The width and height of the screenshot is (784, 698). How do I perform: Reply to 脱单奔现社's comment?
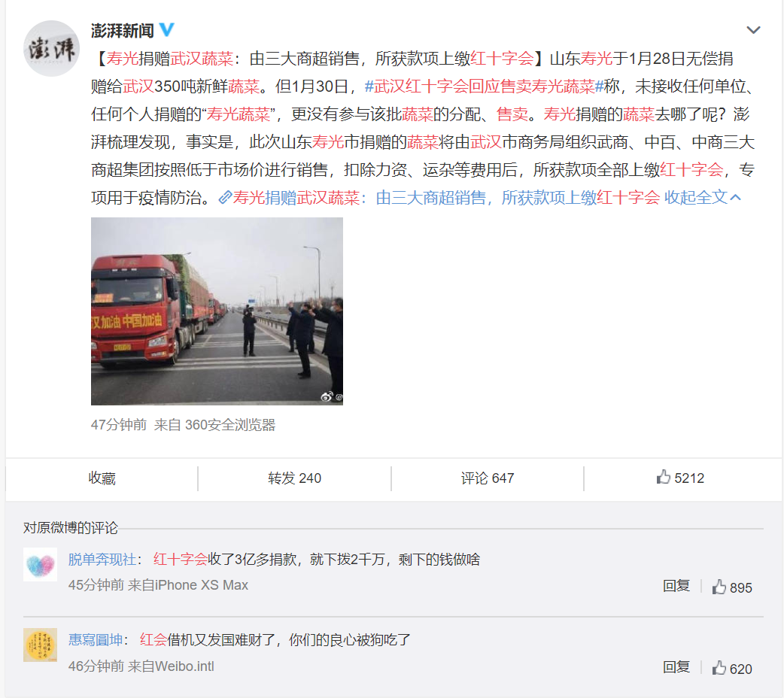click(676, 586)
